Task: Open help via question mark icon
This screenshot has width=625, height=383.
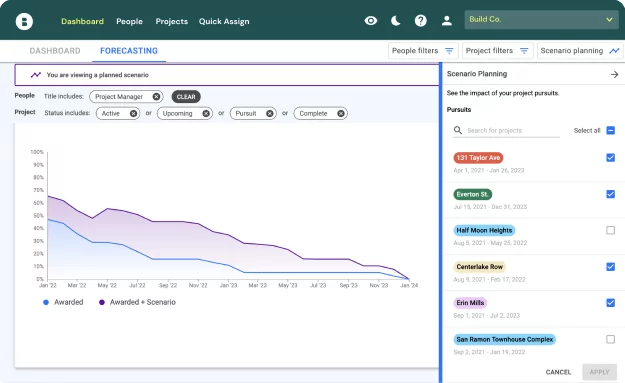Action: [x=421, y=21]
